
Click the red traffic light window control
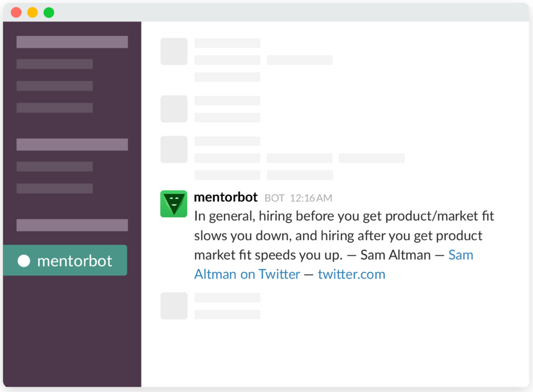pos(16,11)
